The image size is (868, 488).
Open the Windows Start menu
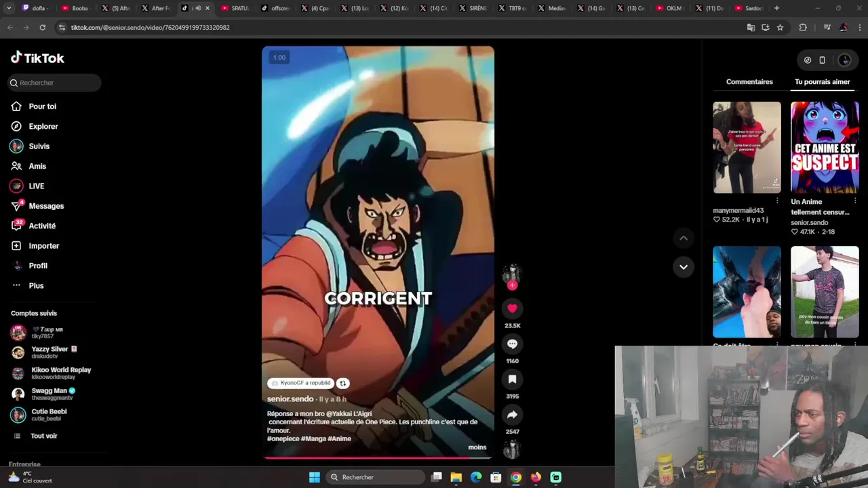315,477
